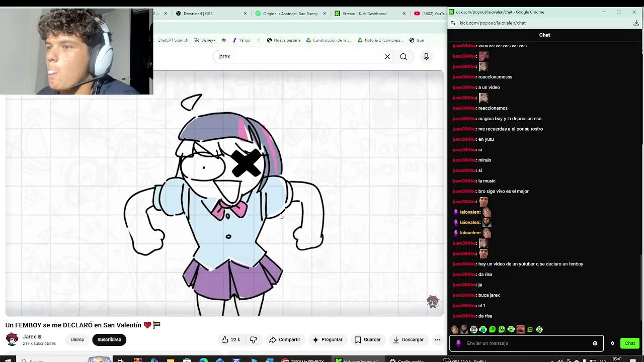Click the Preguntar button
Viewport: 644px width, 362px height.
click(x=327, y=340)
